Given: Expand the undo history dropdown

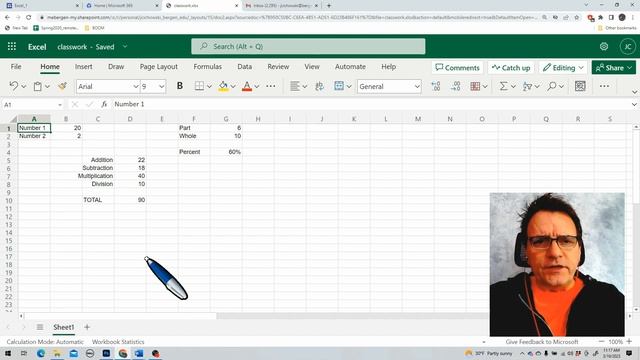Looking at the screenshot, I should coord(24,87).
